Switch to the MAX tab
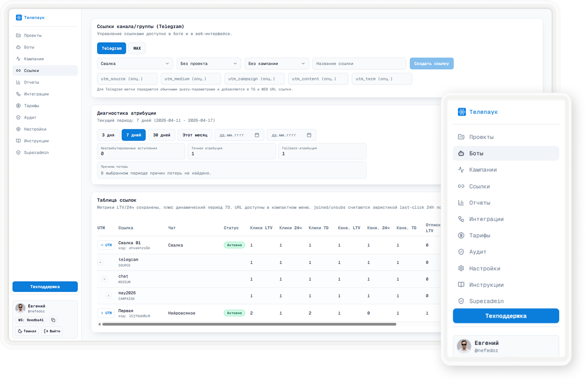Viewport: 588px width, 383px height. pyautogui.click(x=137, y=48)
